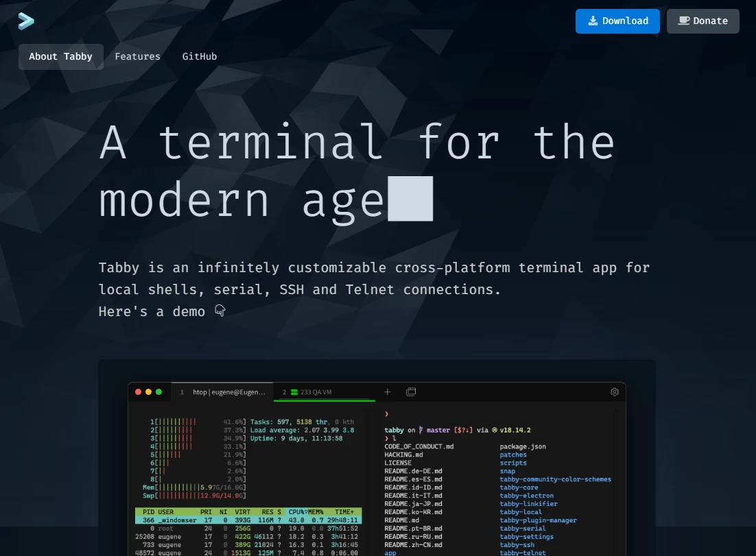The height and width of the screenshot is (556, 756).
Task: Click 'README.zh-CN.md' file name
Action: [x=413, y=545]
